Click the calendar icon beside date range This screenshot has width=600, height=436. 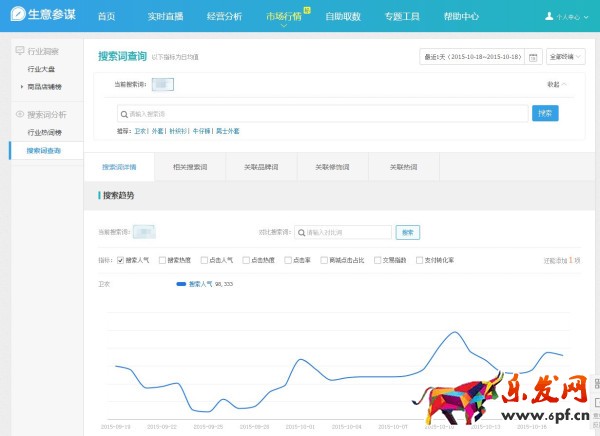click(x=533, y=58)
